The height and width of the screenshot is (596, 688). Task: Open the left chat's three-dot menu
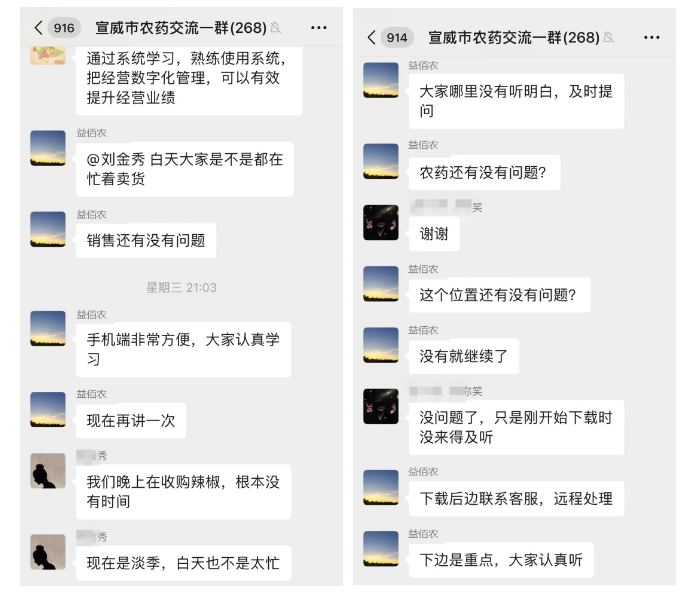319,27
